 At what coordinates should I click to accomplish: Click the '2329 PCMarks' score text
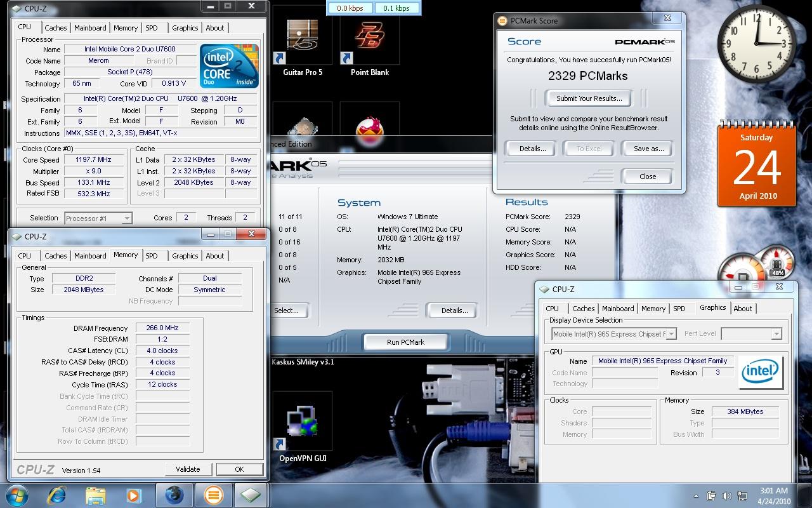tap(588, 76)
